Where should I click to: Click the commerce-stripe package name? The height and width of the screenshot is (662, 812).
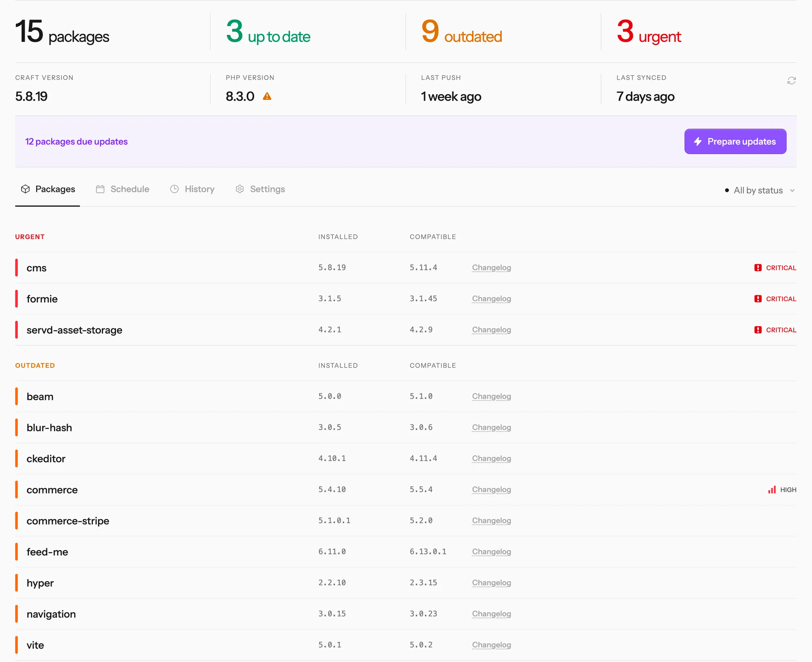(x=68, y=521)
